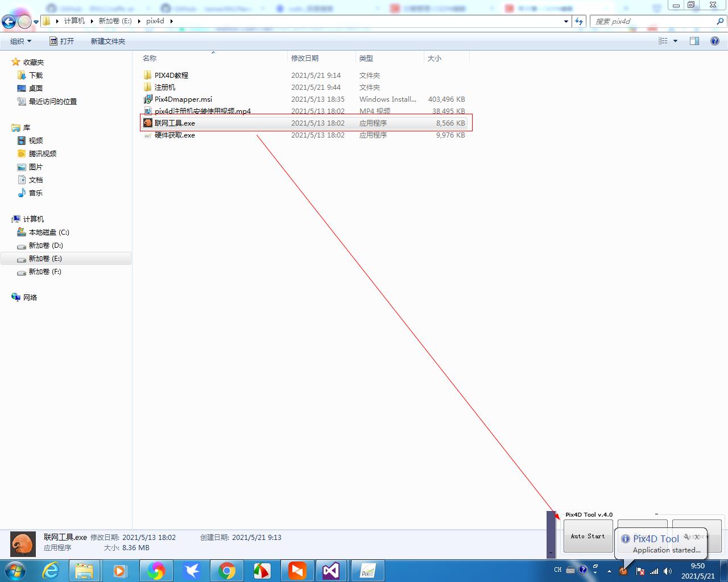Sort files by 修改日期 column header

(x=305, y=58)
